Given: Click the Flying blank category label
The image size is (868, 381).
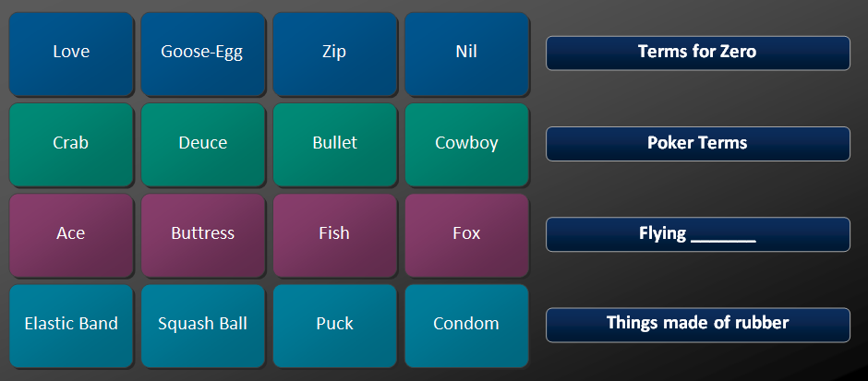Looking at the screenshot, I should pyautogui.click(x=697, y=234).
